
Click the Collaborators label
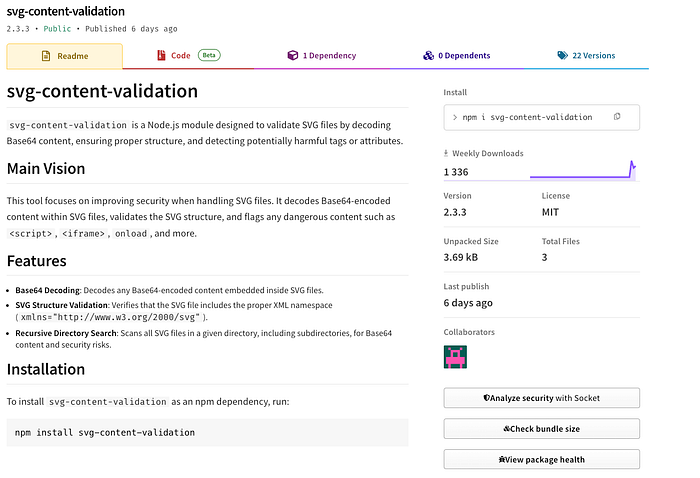[469, 332]
